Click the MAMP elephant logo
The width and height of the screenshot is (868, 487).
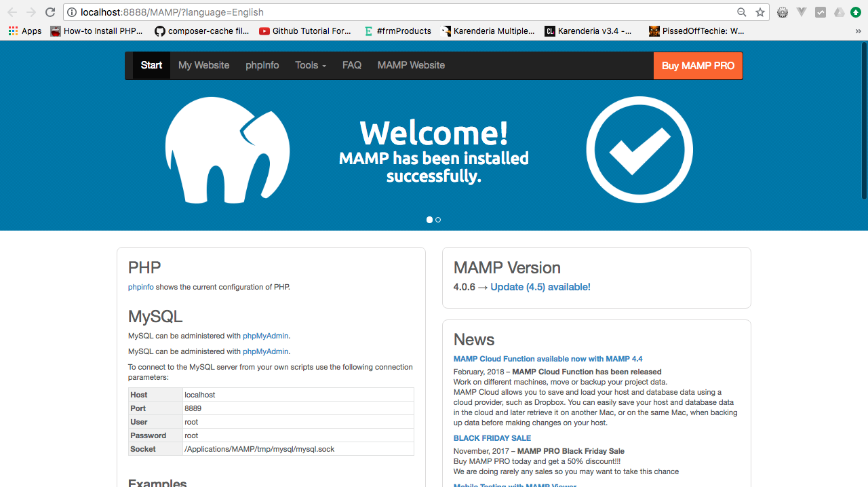click(228, 149)
